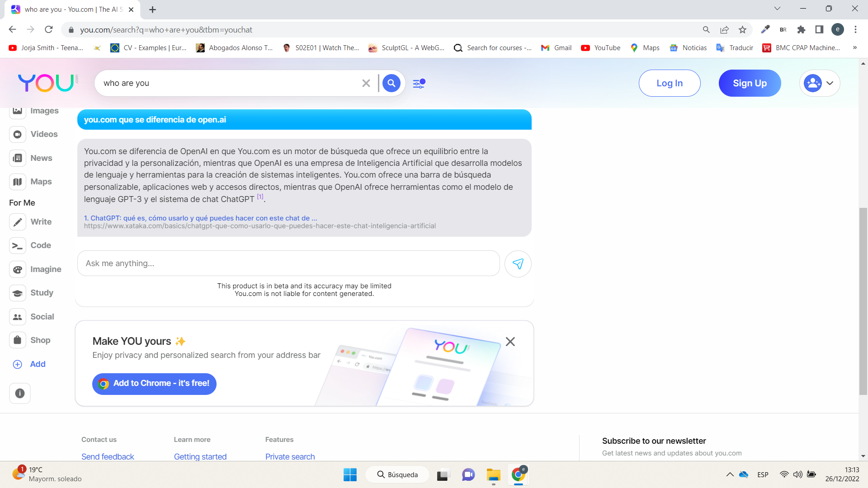Screen dimensions: 868x488
Task: Clear the search query with the X
Action: (x=366, y=83)
